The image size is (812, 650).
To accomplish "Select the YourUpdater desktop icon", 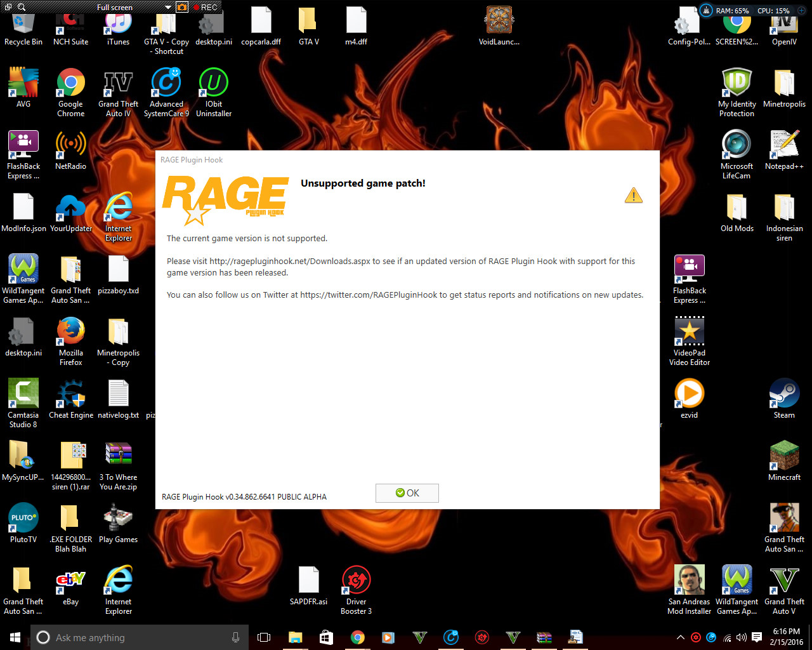I will [x=70, y=213].
